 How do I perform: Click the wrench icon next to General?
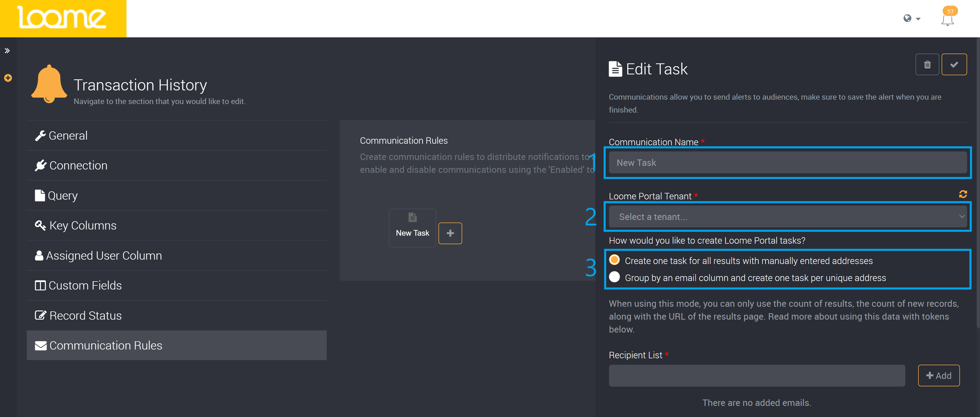pyautogui.click(x=40, y=135)
